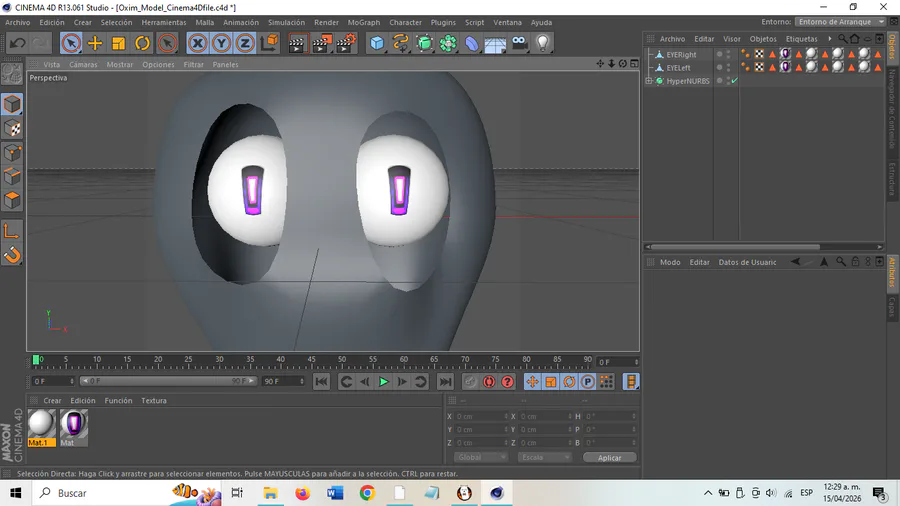Select the Rotate tool

pyautogui.click(x=143, y=43)
